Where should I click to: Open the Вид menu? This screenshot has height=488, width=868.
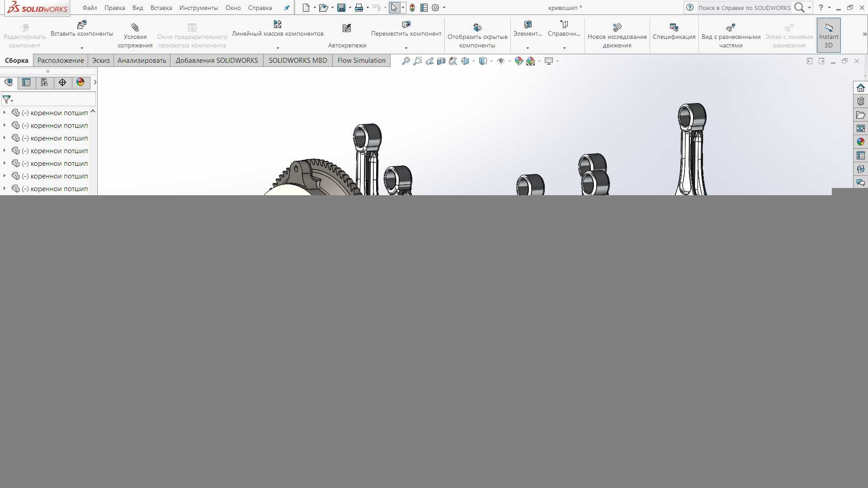(x=137, y=8)
